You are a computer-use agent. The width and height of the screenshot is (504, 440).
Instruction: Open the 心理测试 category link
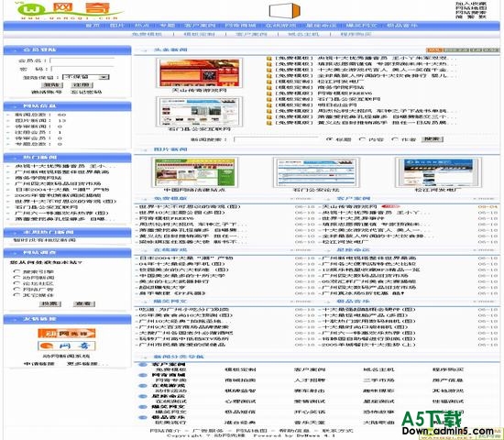coord(240,401)
